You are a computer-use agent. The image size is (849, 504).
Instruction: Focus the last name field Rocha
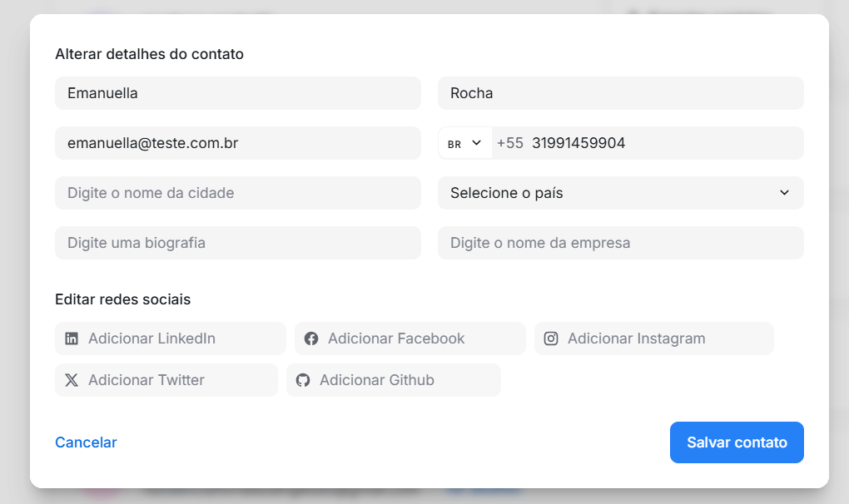(x=620, y=93)
